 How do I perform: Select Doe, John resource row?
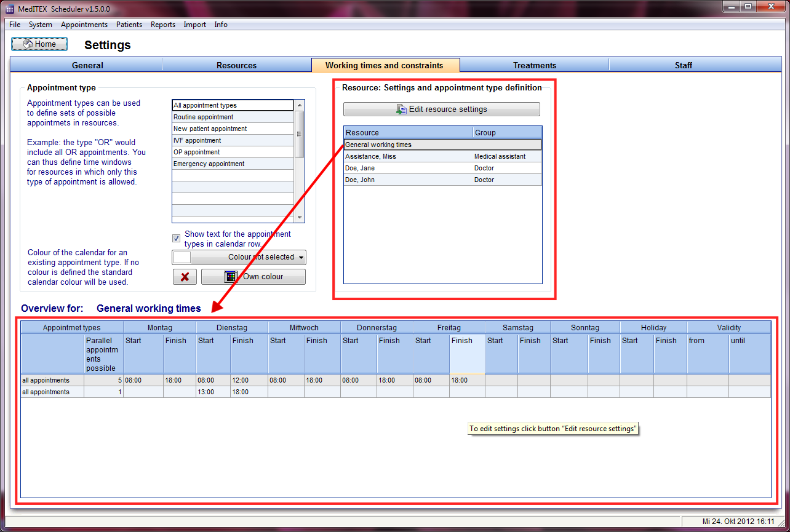coord(443,180)
